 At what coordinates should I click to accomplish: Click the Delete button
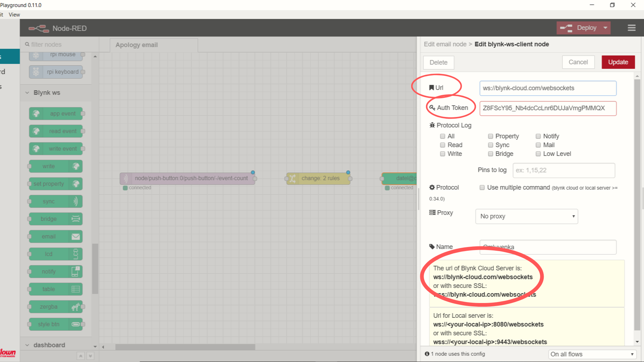438,62
